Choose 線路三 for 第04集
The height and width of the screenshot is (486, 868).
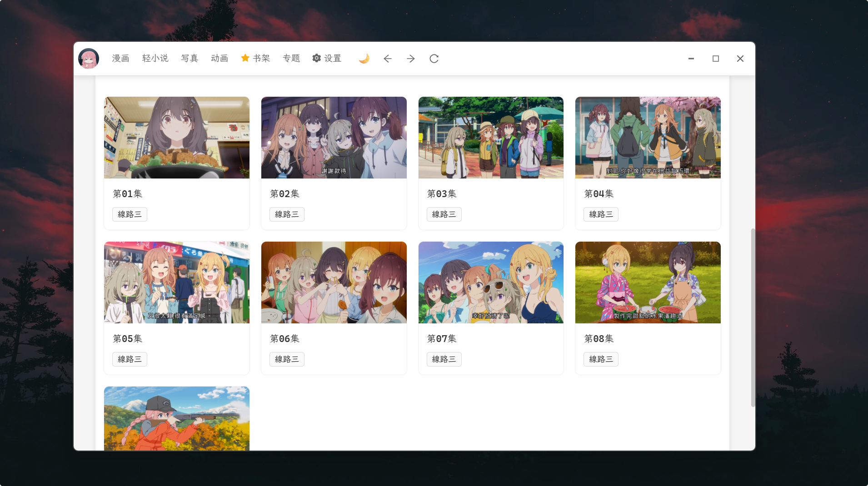click(x=601, y=214)
